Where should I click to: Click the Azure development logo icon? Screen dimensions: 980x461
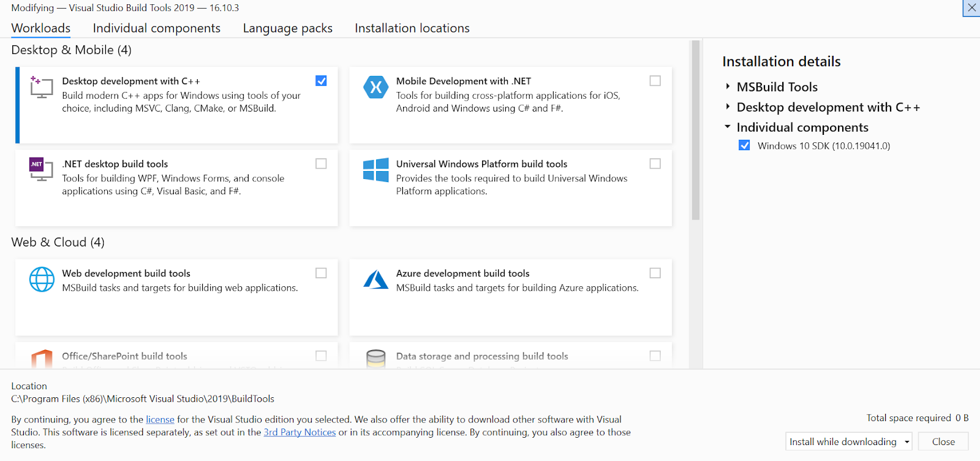coord(375,279)
